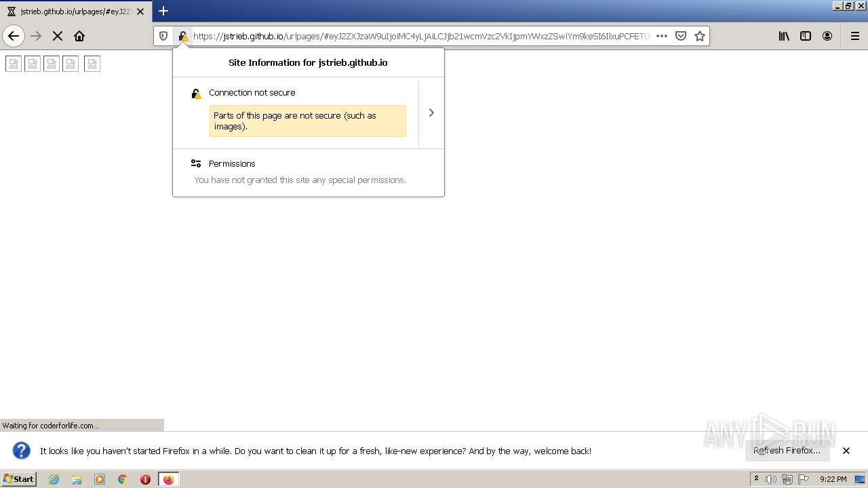Open a new tab with plus button

163,11
